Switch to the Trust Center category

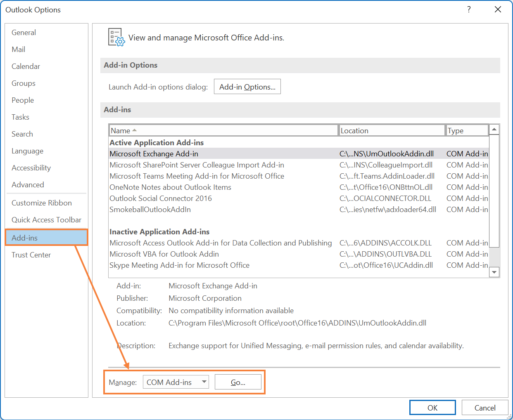31,255
